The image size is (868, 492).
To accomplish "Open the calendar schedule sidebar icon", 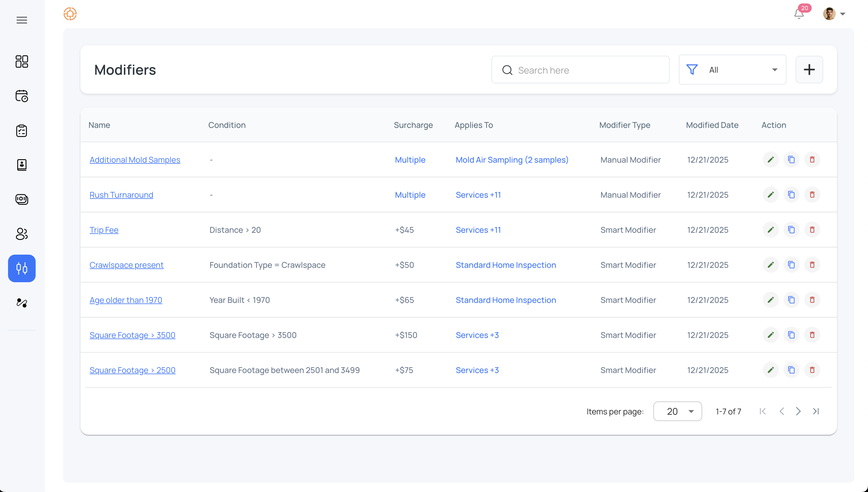I will pyautogui.click(x=22, y=96).
